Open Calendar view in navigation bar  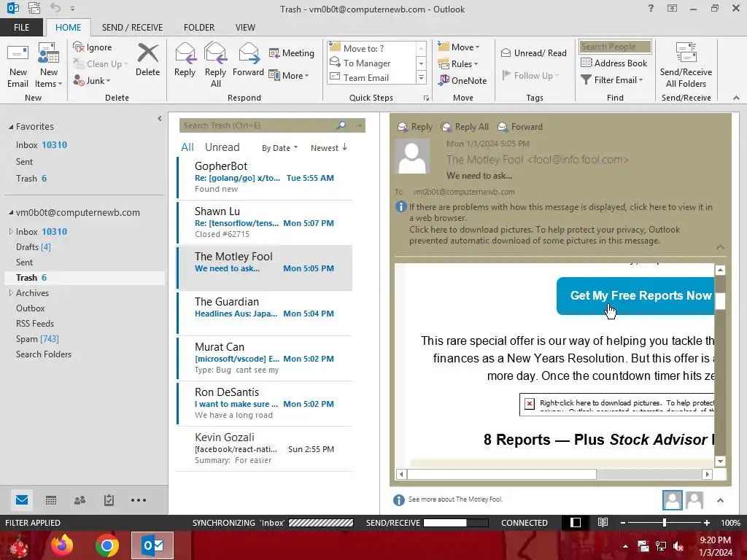(51, 500)
